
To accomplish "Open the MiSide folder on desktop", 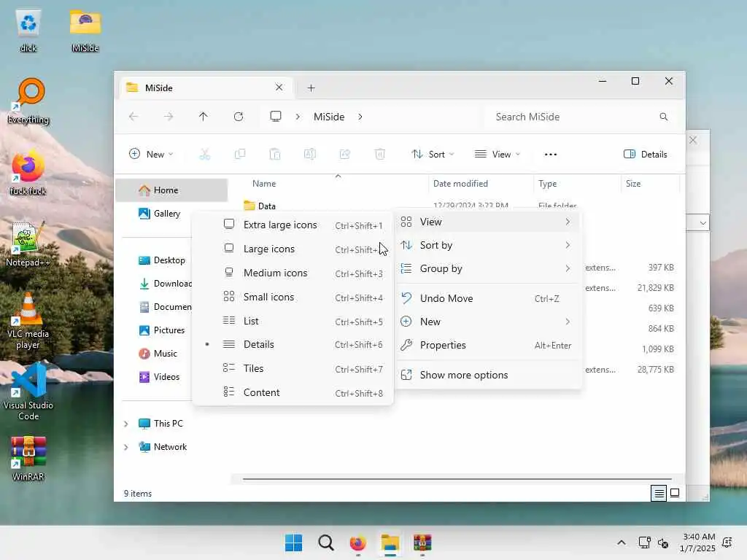I will point(85,31).
